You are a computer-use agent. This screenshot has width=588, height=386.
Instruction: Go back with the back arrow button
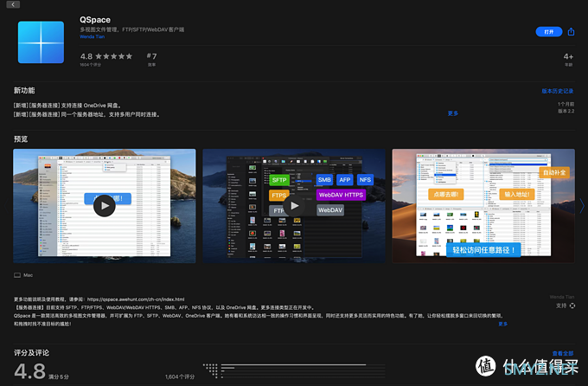(x=13, y=4)
